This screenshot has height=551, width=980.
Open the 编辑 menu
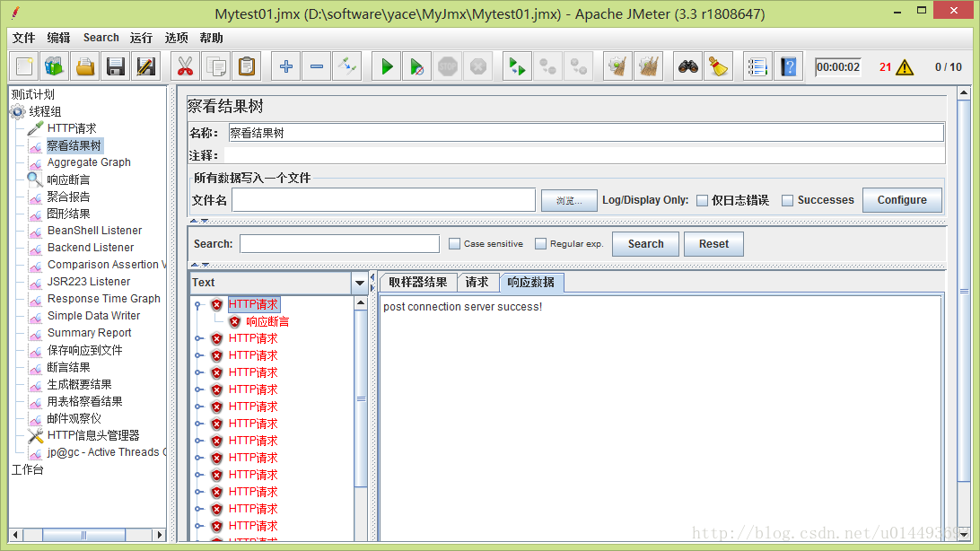tap(58, 38)
